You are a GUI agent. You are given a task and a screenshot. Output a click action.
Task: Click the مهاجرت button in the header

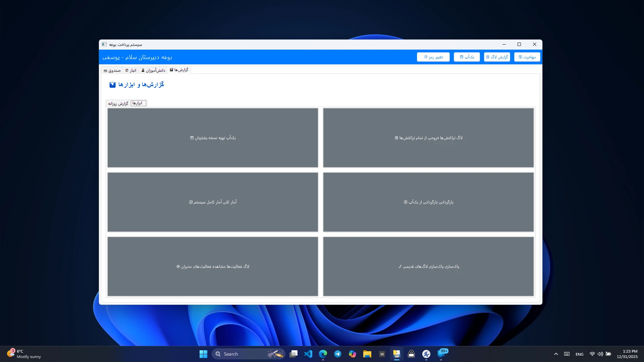pyautogui.click(x=527, y=57)
